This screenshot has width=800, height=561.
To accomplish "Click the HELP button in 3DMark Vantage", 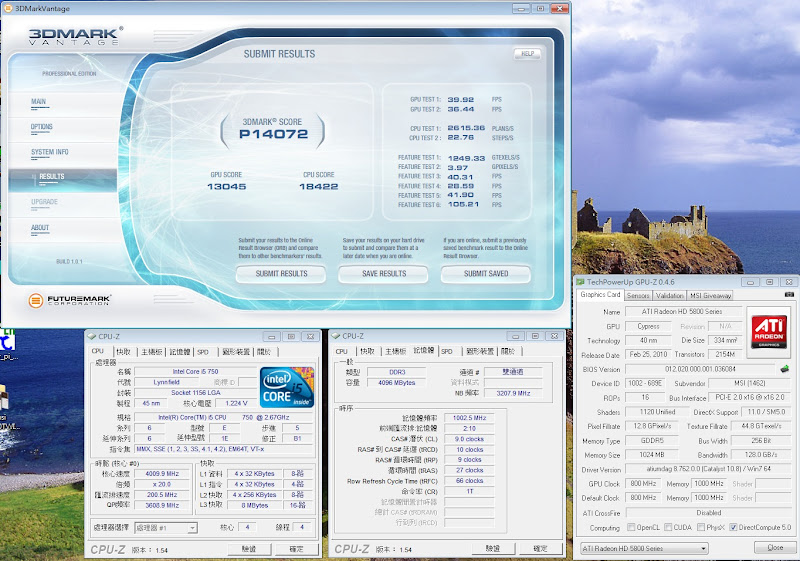I will pyautogui.click(x=528, y=54).
